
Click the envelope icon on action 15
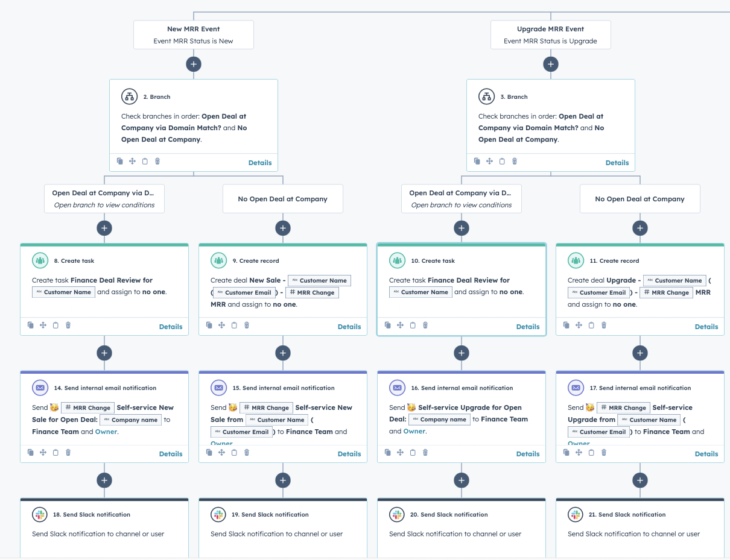coord(218,388)
